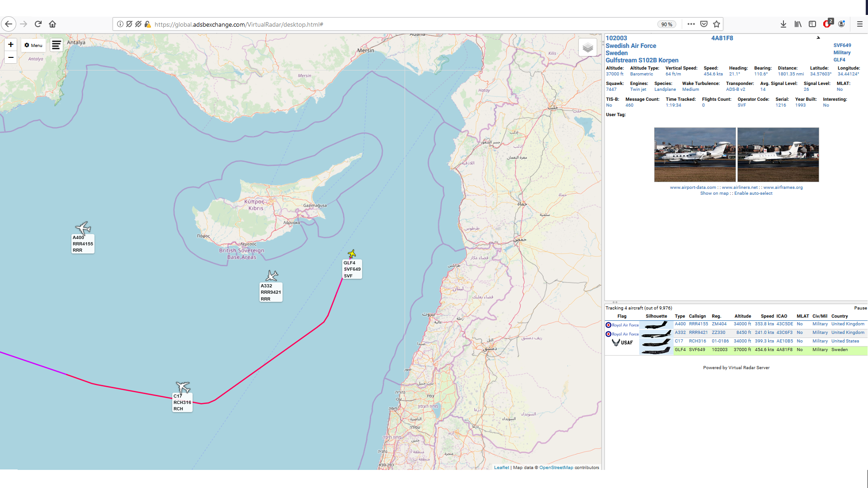Viewport: 868px width, 488px height.
Task: Open the map Menu button
Action: [x=33, y=45]
